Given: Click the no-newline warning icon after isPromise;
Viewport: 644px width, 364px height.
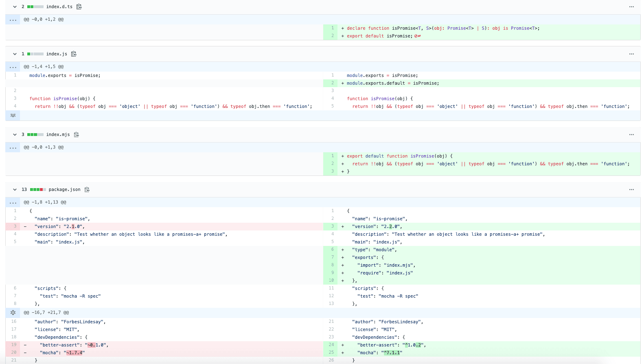Looking at the screenshot, I should pos(418,36).
